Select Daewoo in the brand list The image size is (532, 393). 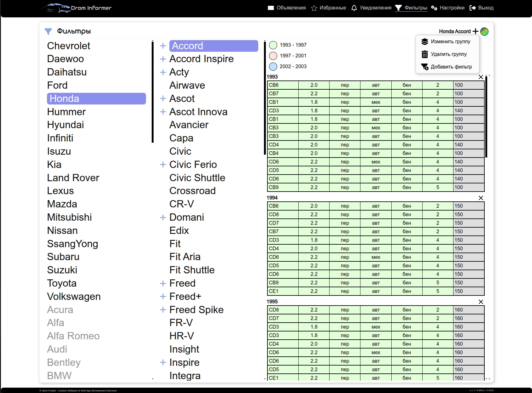[x=65, y=59]
